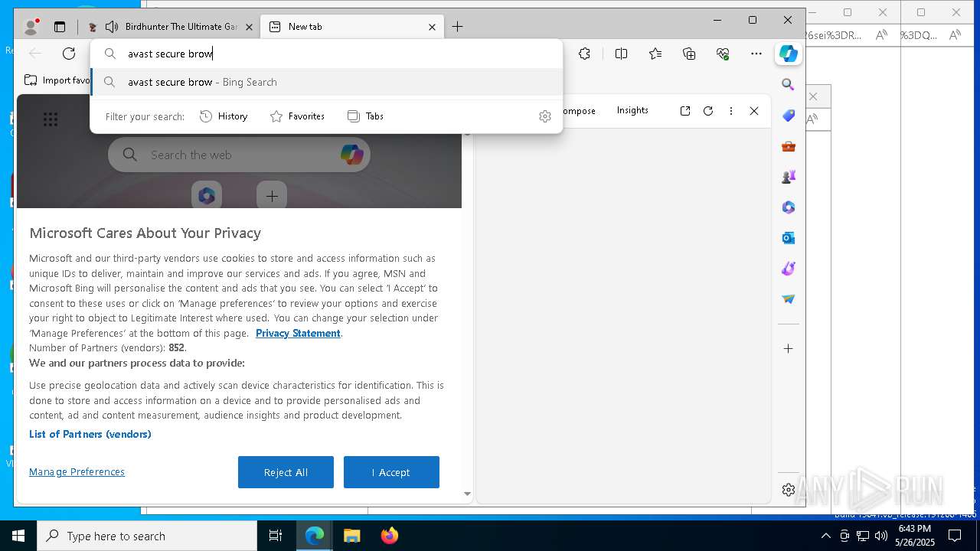This screenshot has height=551, width=980.
Task: Switch to the Compose tab in Copilot pane
Action: pyautogui.click(x=579, y=111)
